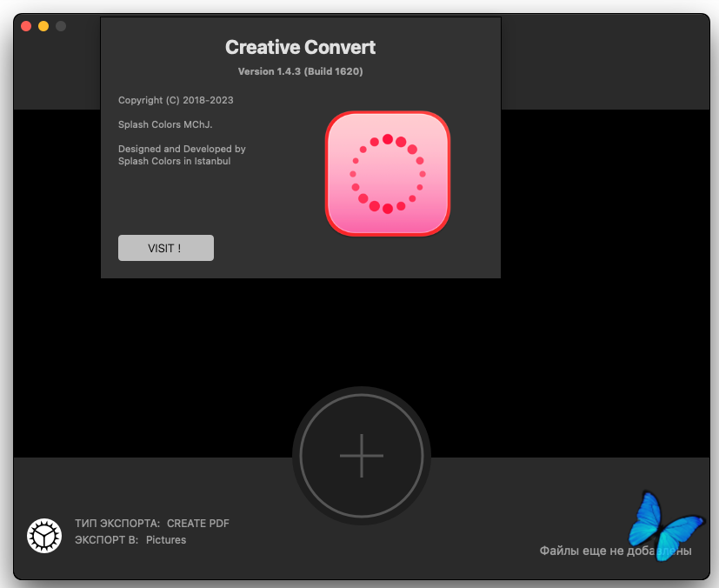Image resolution: width=719 pixels, height=588 pixels.
Task: Click the VISIT ! button
Action: click(x=165, y=248)
